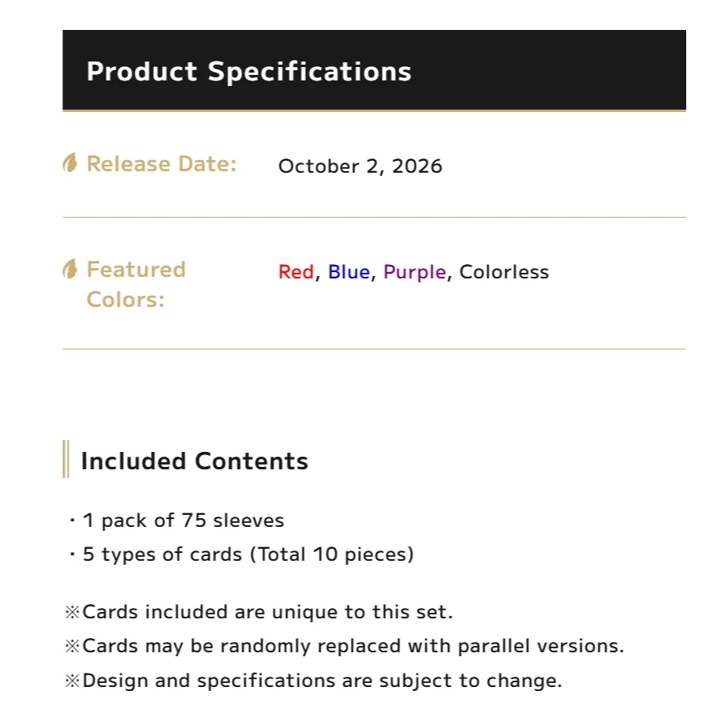Click the leaf icon beside Featured Colors
This screenshot has width=728, height=728.
[70, 269]
